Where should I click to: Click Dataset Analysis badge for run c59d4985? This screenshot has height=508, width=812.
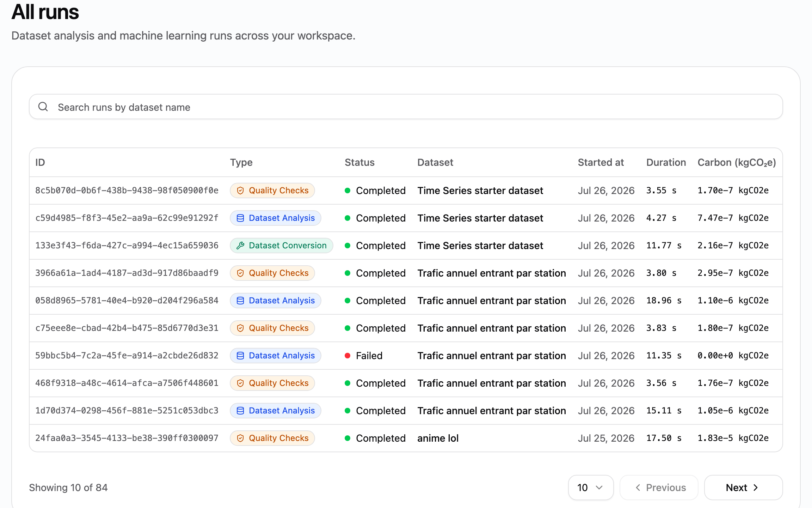[276, 218]
